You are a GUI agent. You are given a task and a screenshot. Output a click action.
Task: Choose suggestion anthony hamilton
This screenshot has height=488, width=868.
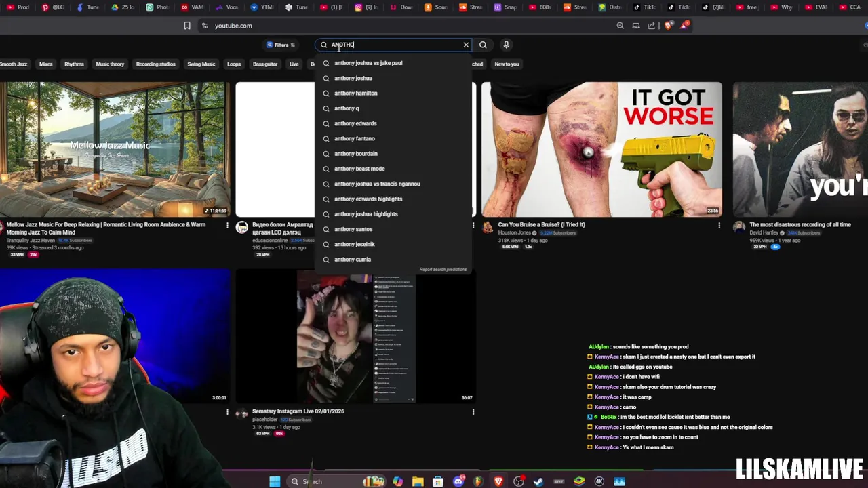pyautogui.click(x=393, y=93)
